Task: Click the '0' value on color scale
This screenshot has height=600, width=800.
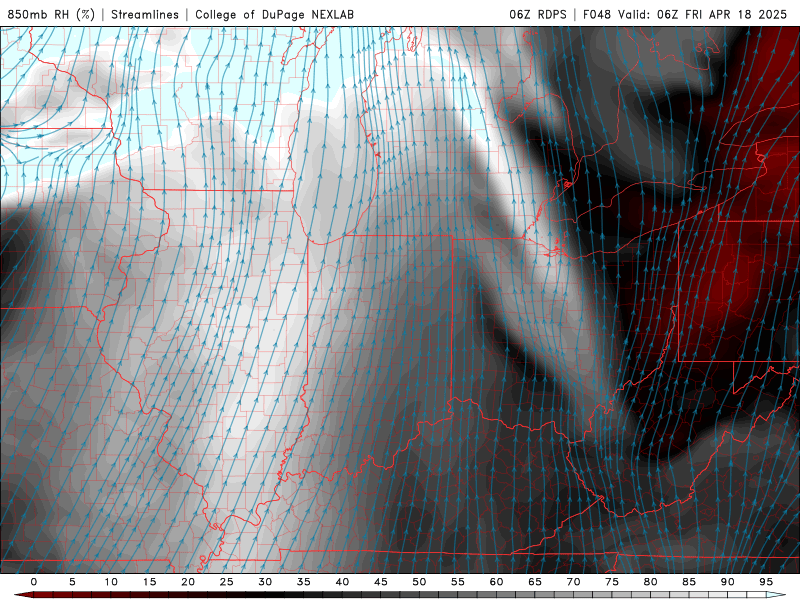Action: [x=34, y=582]
